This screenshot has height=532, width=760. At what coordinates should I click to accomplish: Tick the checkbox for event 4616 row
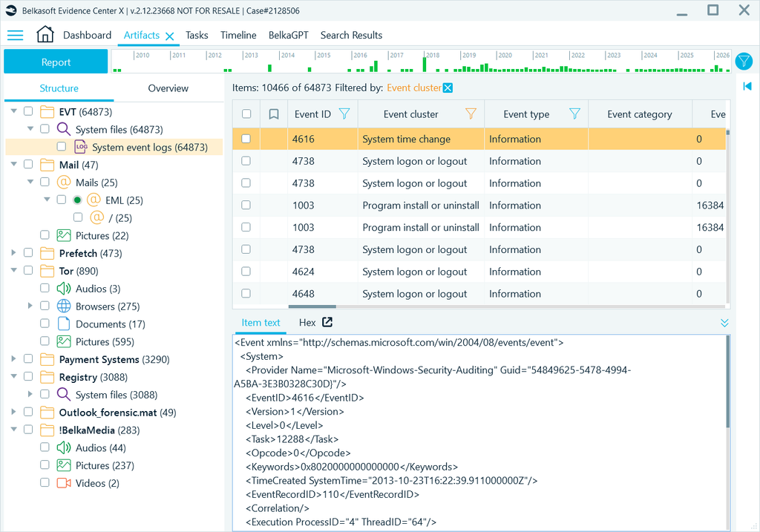pyautogui.click(x=246, y=139)
